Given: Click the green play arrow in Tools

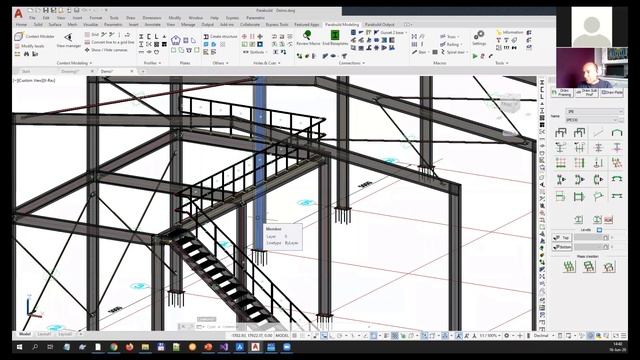Looking at the screenshot, I should pyautogui.click(x=475, y=56).
